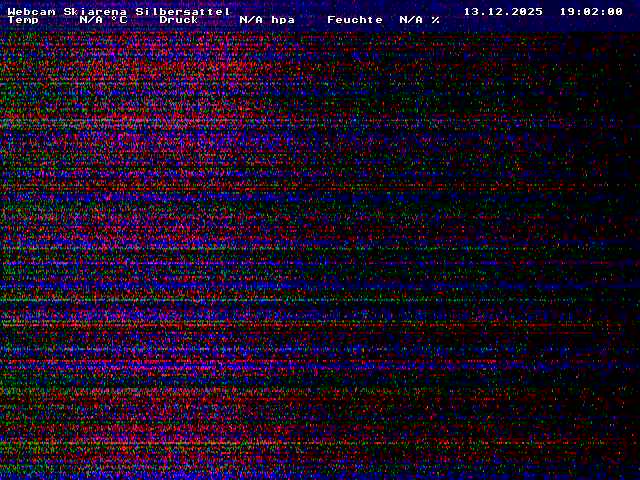Select the N/A temperature value
The height and width of the screenshot is (480, 640).
click(x=91, y=20)
